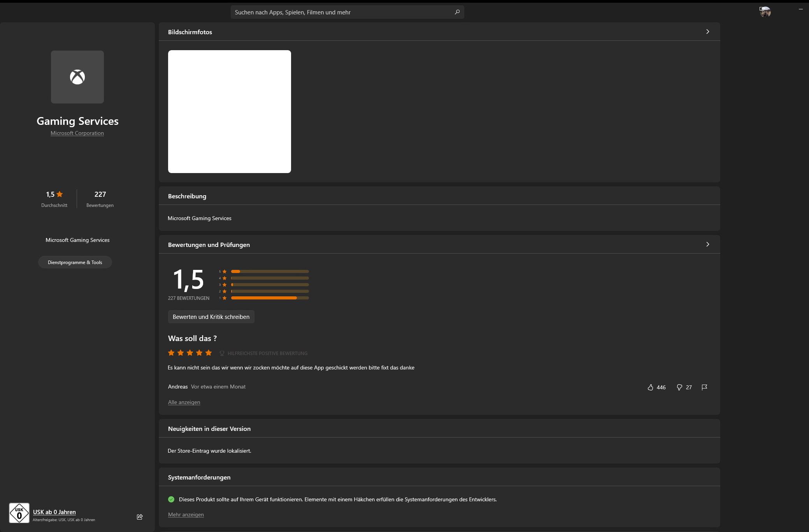
Task: Click the Dienstprogramme & Tools category tag
Action: coord(75,262)
